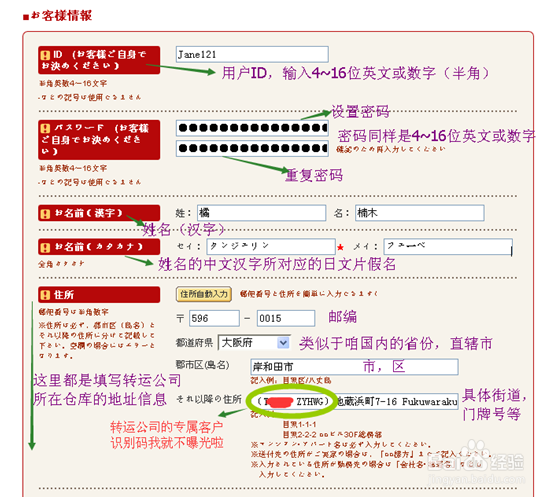Click the required icon beside ID label
The height and width of the screenshot is (499, 558).
point(45,55)
